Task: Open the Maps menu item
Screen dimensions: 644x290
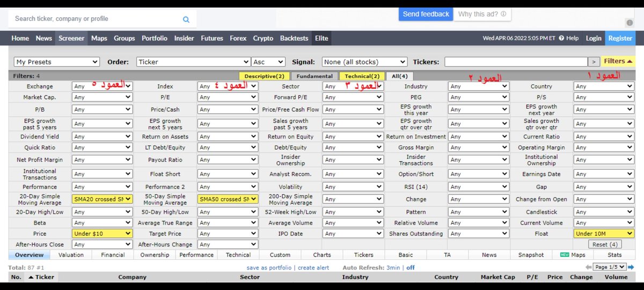Action: [99, 38]
